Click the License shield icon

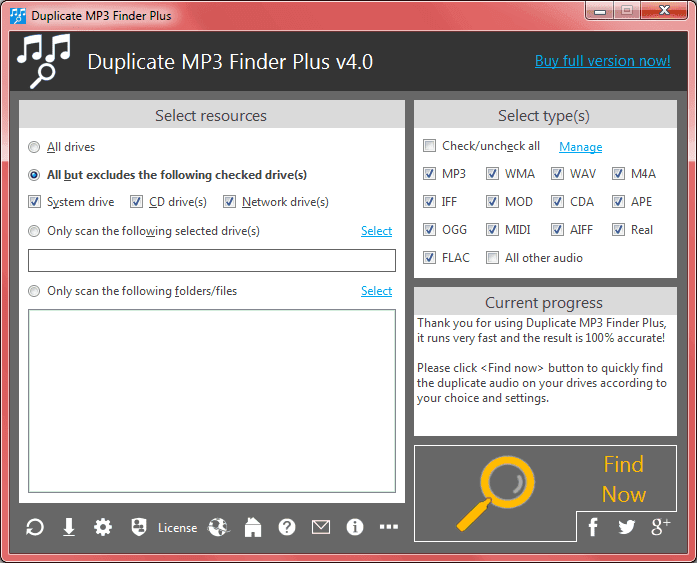tap(139, 527)
